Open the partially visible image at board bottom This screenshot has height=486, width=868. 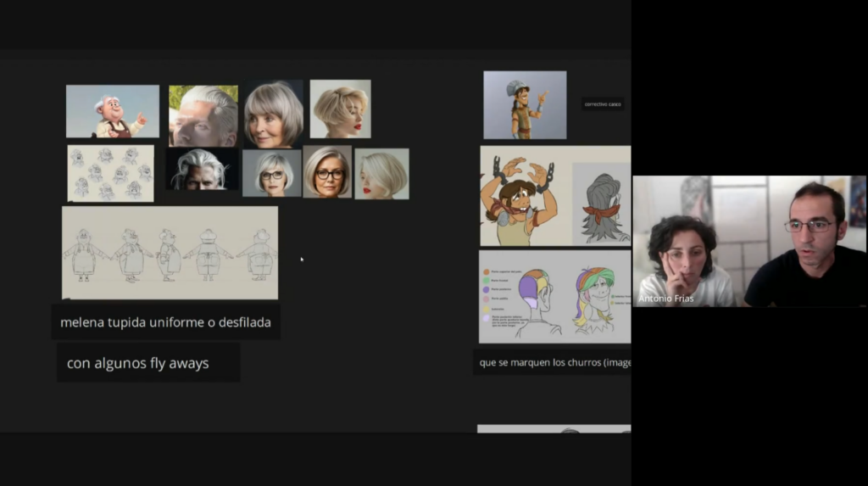pos(554,429)
